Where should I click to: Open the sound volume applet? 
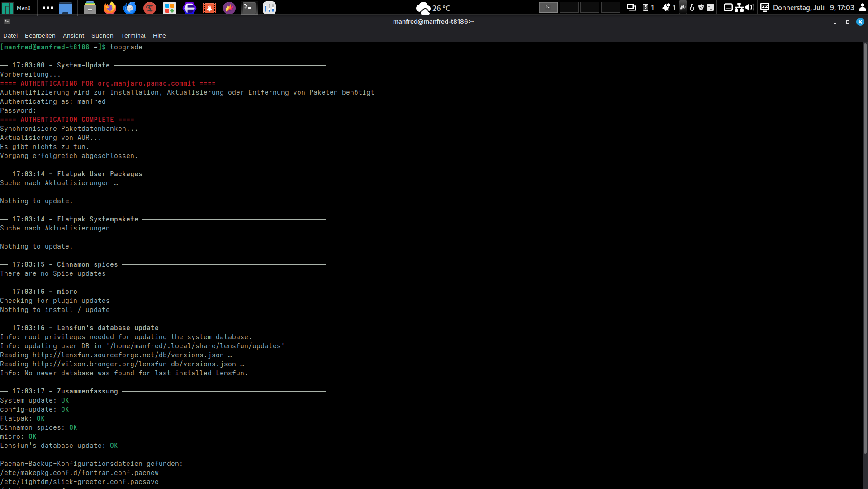750,7
